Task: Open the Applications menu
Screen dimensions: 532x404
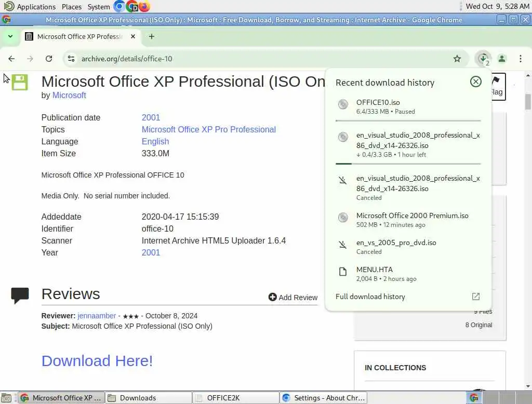Action: pyautogui.click(x=30, y=6)
